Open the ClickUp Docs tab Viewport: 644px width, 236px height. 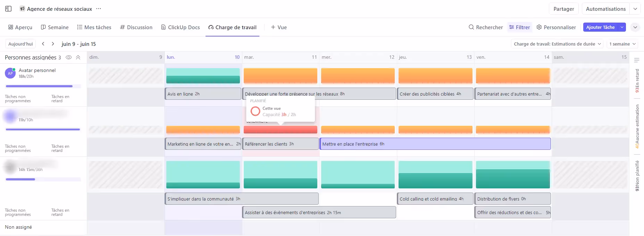click(x=180, y=27)
